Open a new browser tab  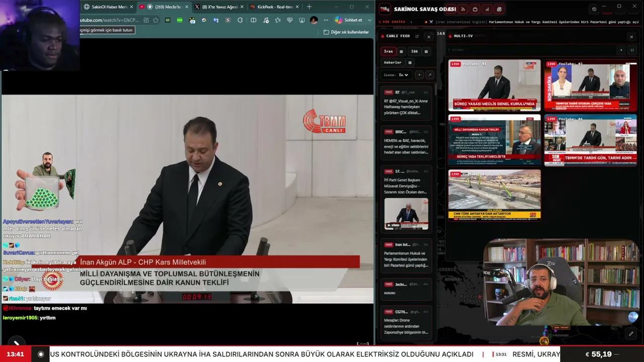coord(309,7)
